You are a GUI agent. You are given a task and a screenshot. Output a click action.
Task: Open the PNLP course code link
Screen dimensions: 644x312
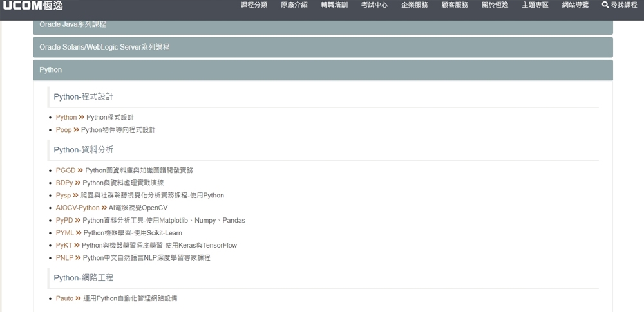pyautogui.click(x=64, y=258)
